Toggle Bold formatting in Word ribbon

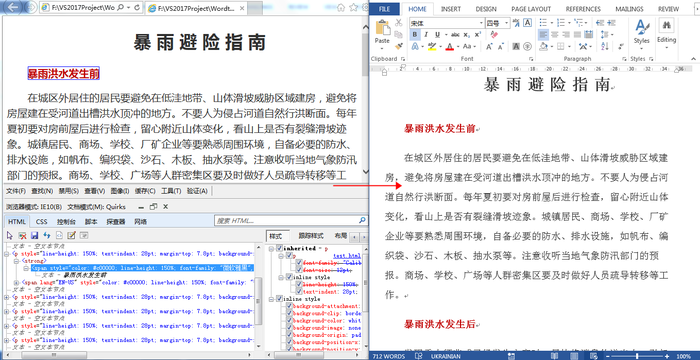pyautogui.click(x=415, y=34)
